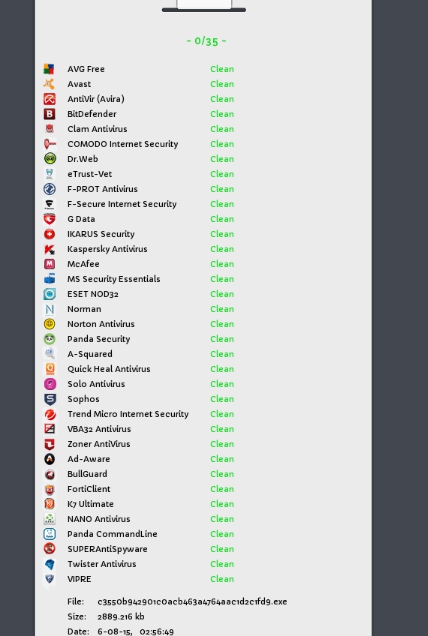
Task: Click the Trend Micro Internet Security icon
Action: pos(49,414)
